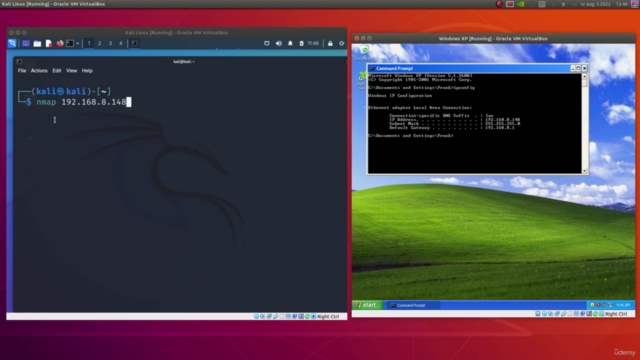640x360 pixels.
Task: Click the Windows XP VirtualBox window title bar
Action: [x=493, y=38]
